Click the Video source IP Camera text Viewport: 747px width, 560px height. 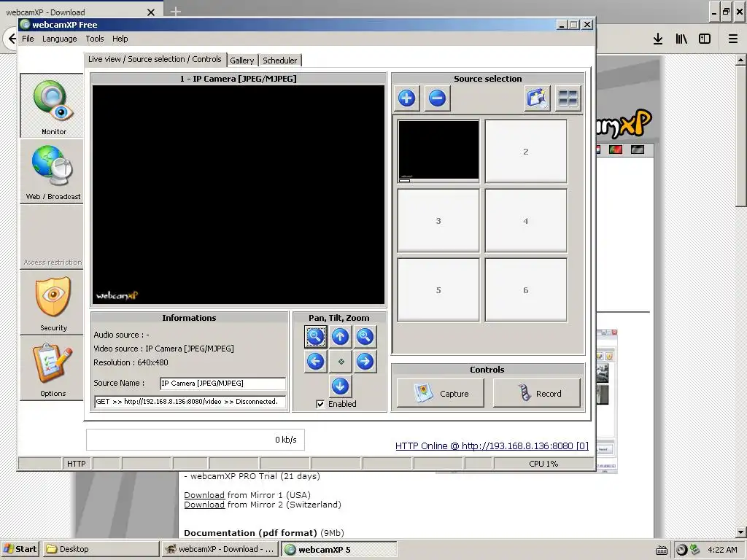coord(164,349)
